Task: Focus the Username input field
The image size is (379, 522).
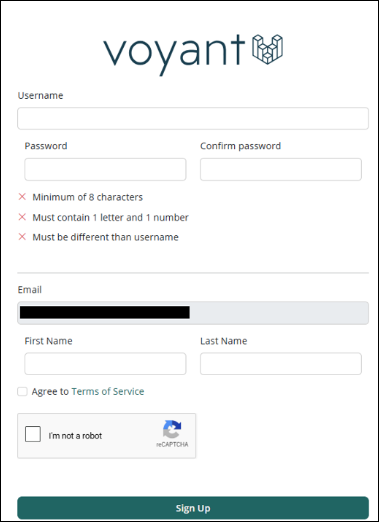Action: 193,118
